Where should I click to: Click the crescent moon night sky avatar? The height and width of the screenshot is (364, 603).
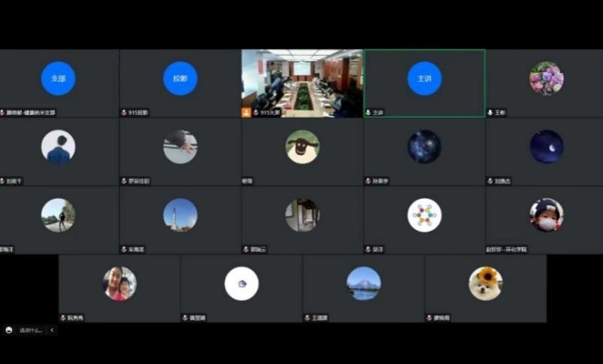coord(546,147)
